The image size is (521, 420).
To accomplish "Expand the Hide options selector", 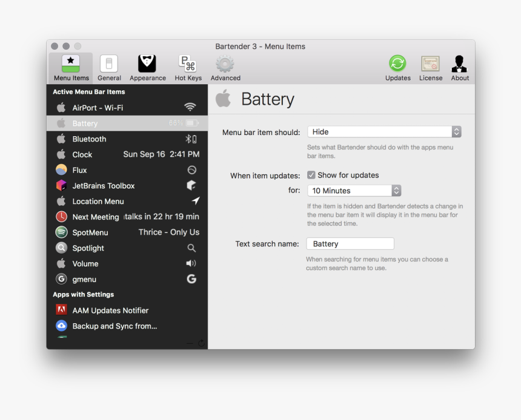I will click(x=456, y=131).
